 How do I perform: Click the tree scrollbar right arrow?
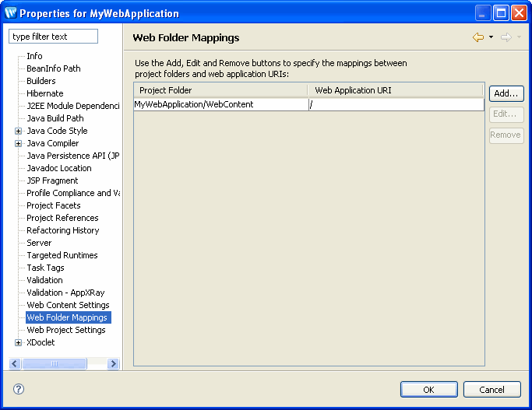tap(113, 364)
